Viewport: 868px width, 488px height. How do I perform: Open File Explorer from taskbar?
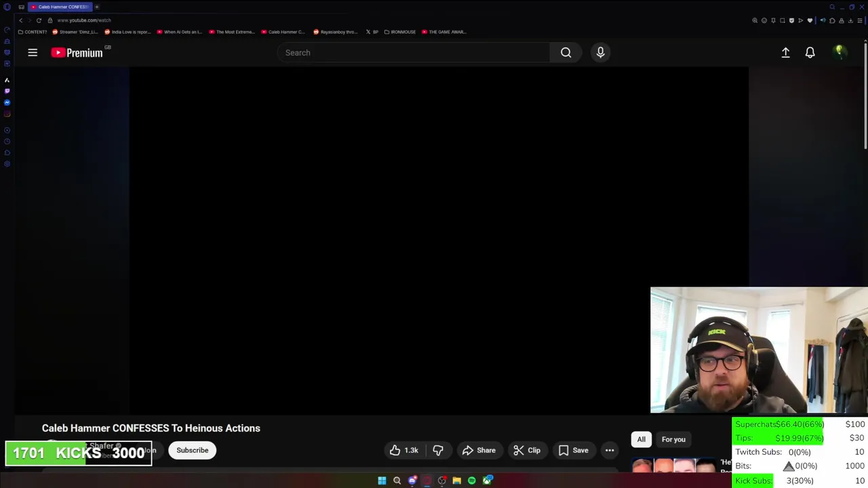pos(457,481)
